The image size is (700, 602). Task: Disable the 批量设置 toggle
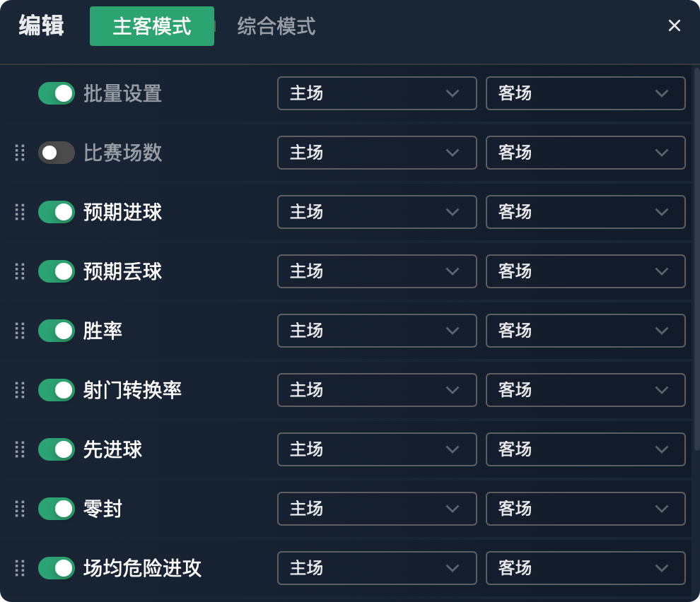pos(57,93)
